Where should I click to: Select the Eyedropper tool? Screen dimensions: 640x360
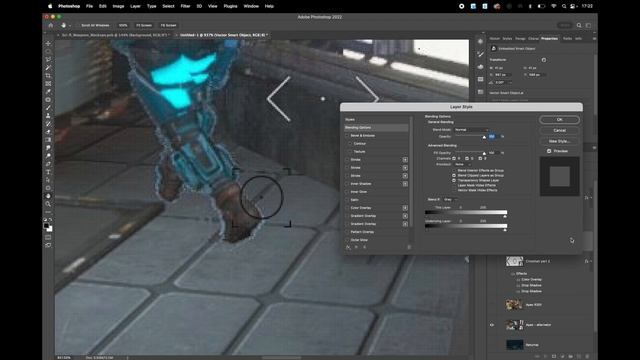click(x=48, y=91)
